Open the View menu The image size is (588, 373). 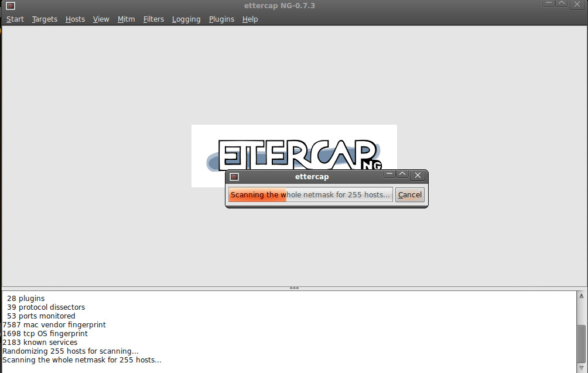[101, 19]
